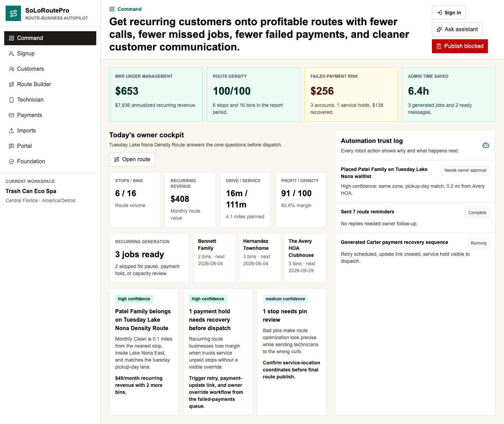Open the Bennett Family job card
The image size is (504, 424).
point(215,258)
